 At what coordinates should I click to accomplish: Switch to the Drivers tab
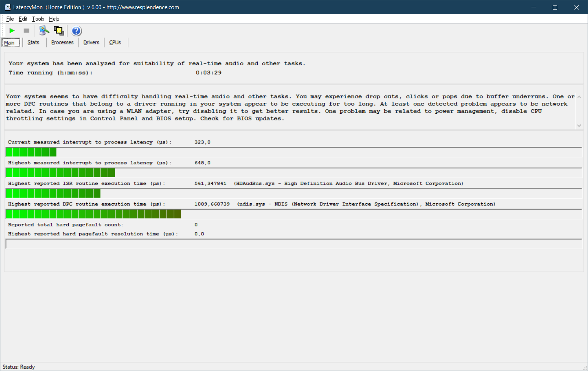click(91, 43)
